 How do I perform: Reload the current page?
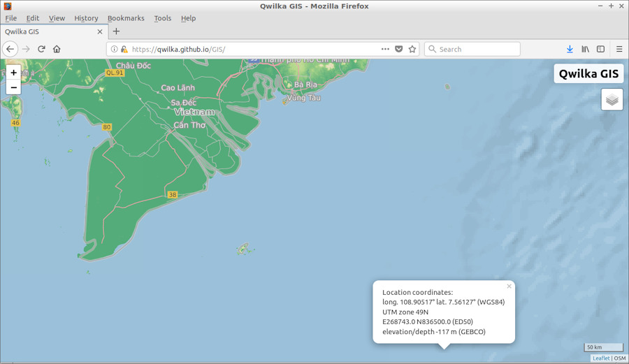pyautogui.click(x=41, y=49)
